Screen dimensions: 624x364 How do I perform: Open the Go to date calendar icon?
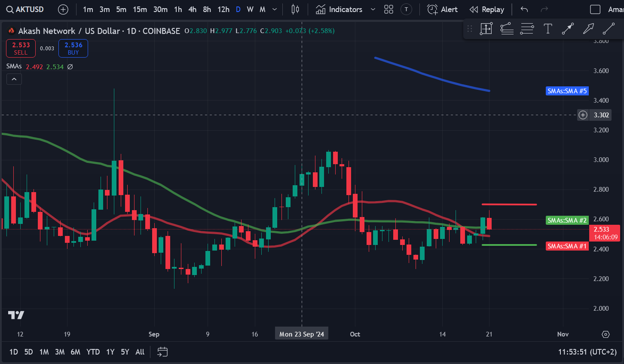(162, 352)
